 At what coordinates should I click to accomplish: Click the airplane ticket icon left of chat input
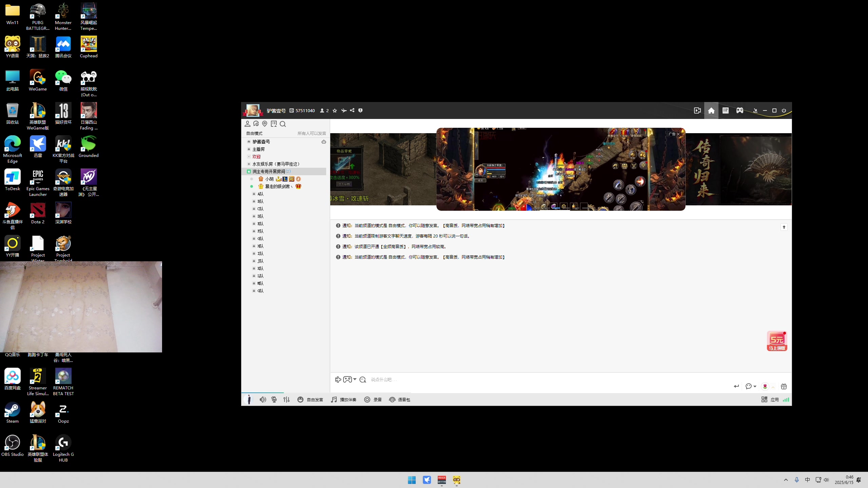pos(338,380)
